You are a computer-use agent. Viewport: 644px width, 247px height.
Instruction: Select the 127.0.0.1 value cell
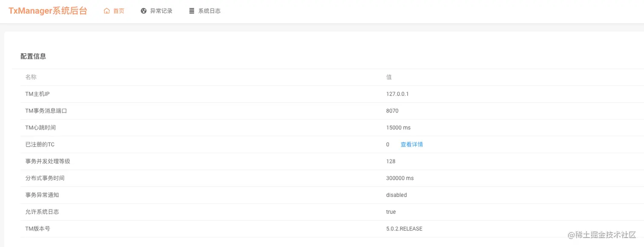(397, 94)
